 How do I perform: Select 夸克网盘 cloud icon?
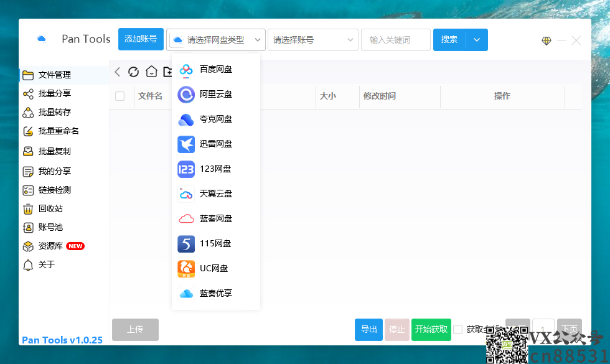point(186,119)
